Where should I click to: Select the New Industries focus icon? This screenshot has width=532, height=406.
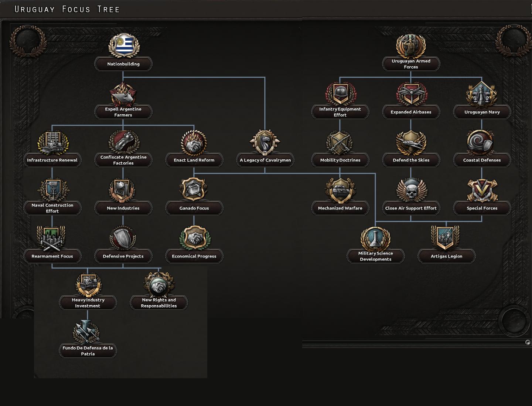pyautogui.click(x=122, y=190)
